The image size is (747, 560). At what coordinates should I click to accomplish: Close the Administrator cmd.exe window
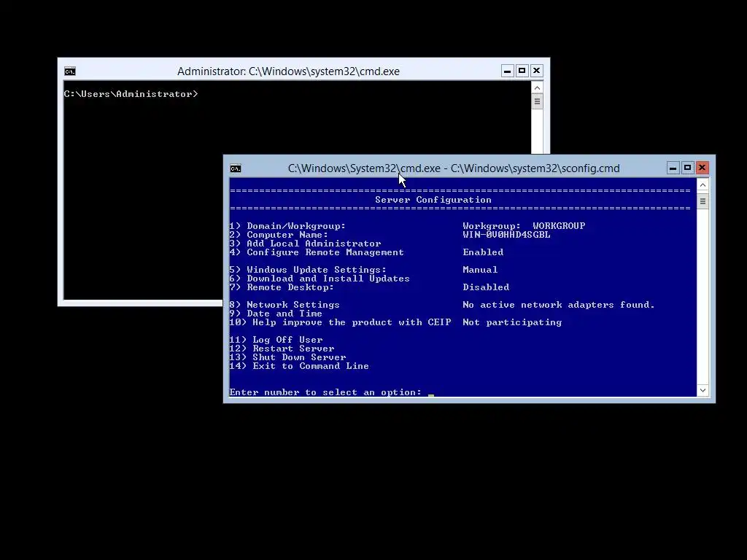[x=536, y=71]
